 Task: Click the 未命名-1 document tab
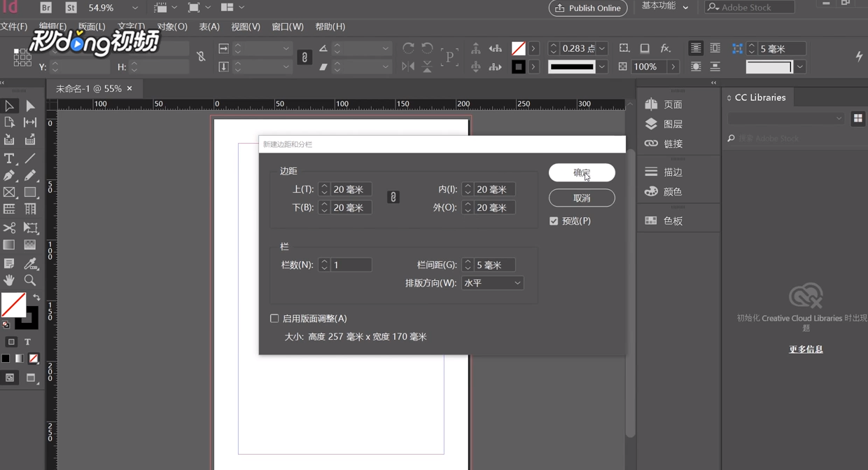pyautogui.click(x=77, y=88)
